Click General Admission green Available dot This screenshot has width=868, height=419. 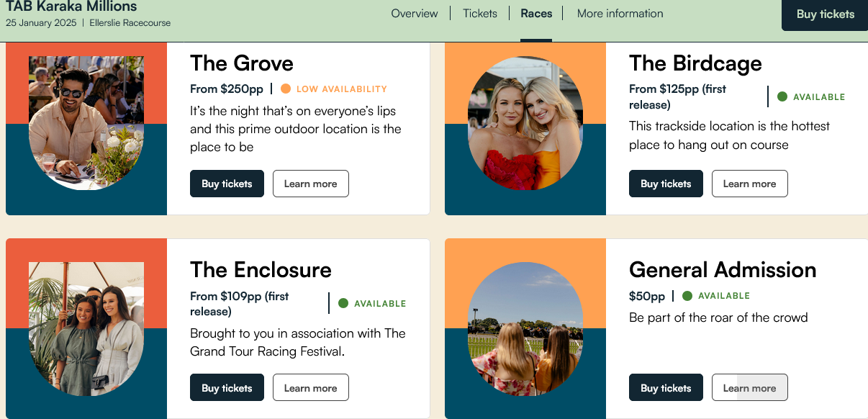click(687, 296)
